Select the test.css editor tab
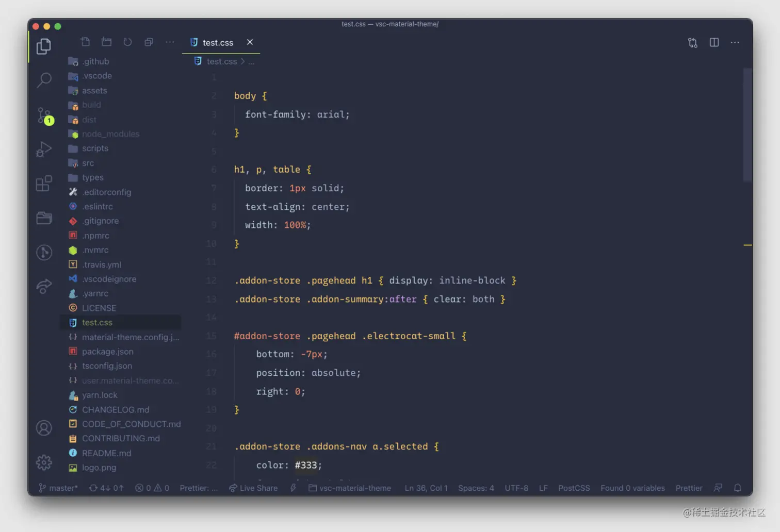The height and width of the screenshot is (532, 780). click(x=217, y=43)
